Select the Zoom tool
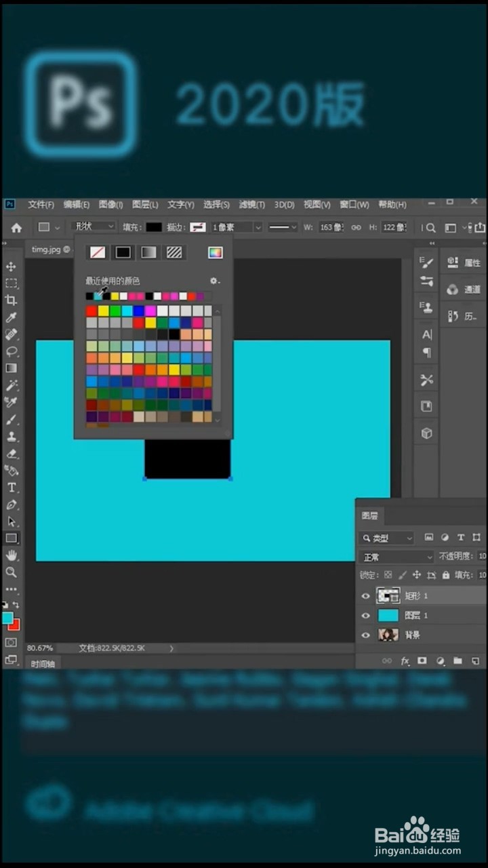 pos(11,572)
